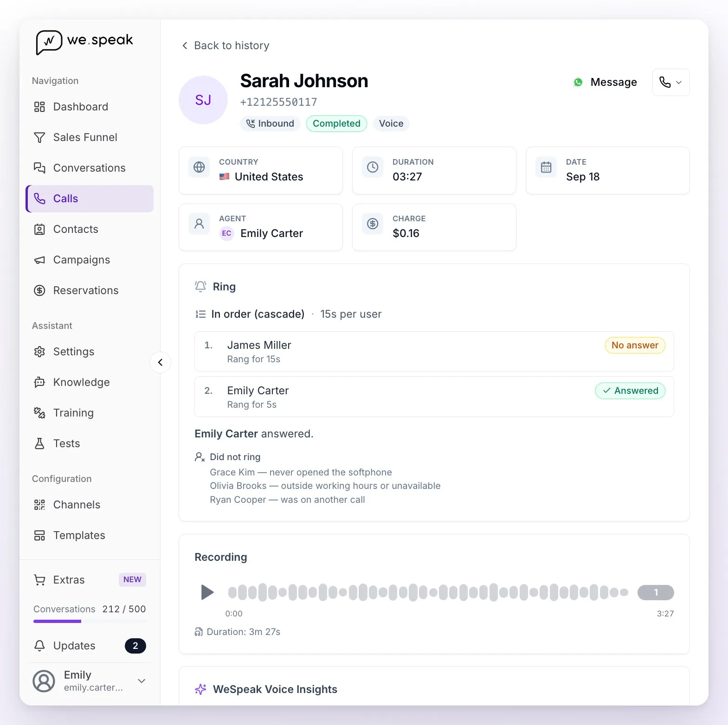Click the Answered status on Emily Carter
728x725 pixels.
630,391
